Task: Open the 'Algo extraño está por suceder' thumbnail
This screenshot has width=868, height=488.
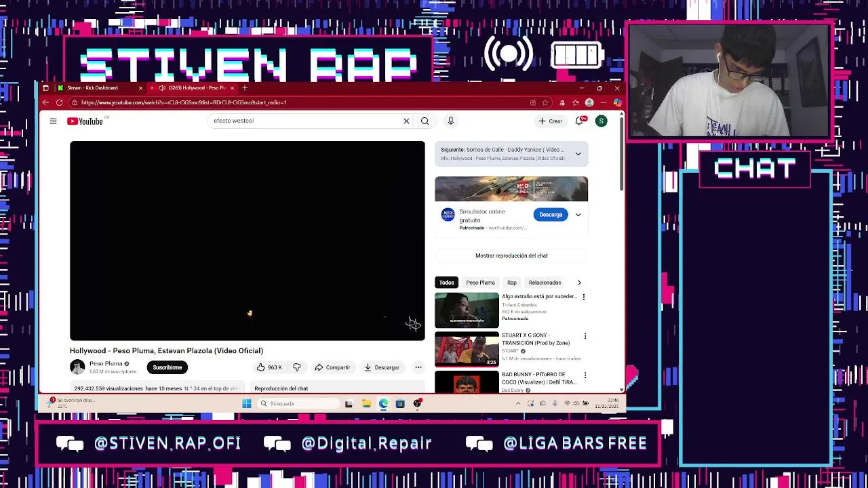Action: pyautogui.click(x=467, y=310)
